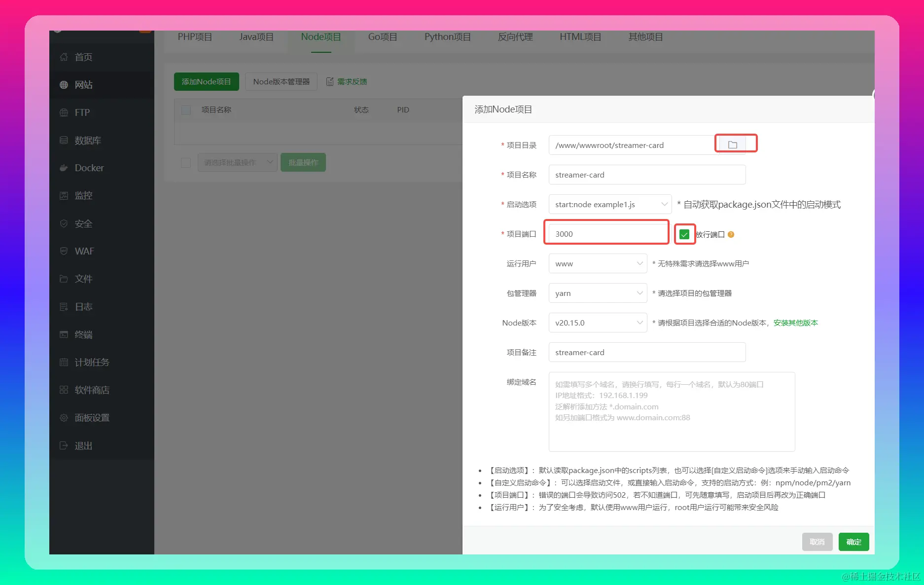Toggle checkbox beside batch operation dropdown
Viewport: 924px width, 585px height.
coord(186,162)
